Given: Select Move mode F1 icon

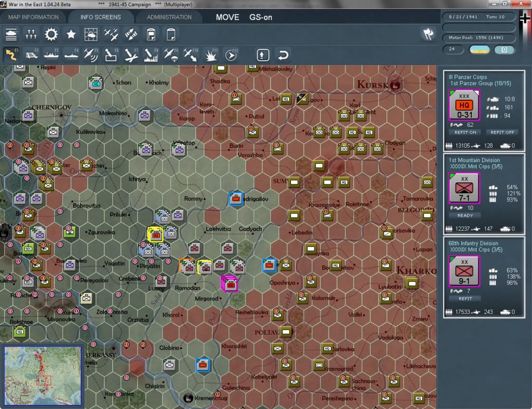Looking at the screenshot, I should 11,55.
